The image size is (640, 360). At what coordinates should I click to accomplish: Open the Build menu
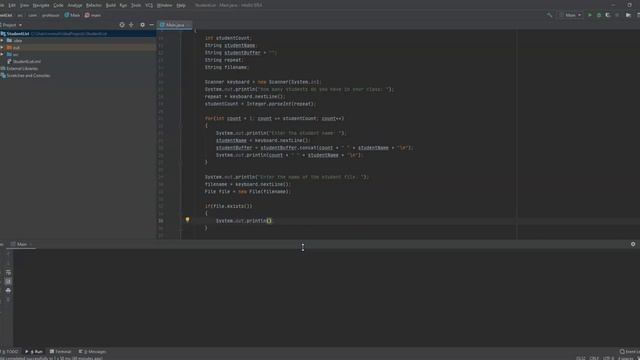click(x=110, y=5)
